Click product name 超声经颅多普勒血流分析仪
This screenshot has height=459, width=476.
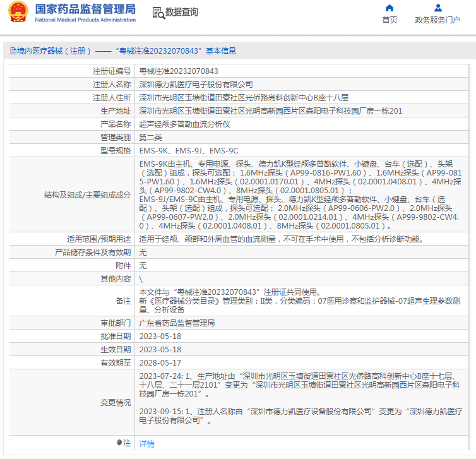point(184,124)
